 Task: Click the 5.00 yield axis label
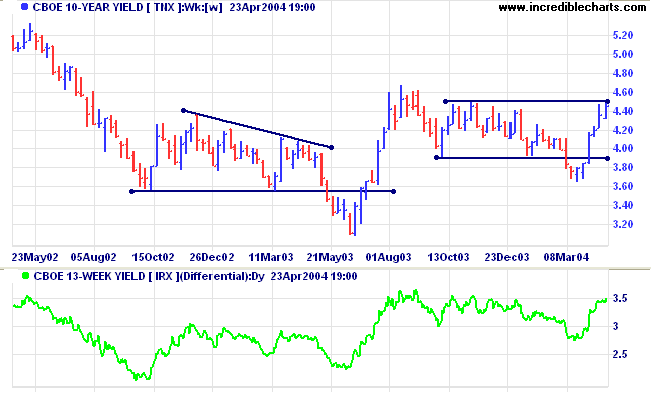(623, 54)
